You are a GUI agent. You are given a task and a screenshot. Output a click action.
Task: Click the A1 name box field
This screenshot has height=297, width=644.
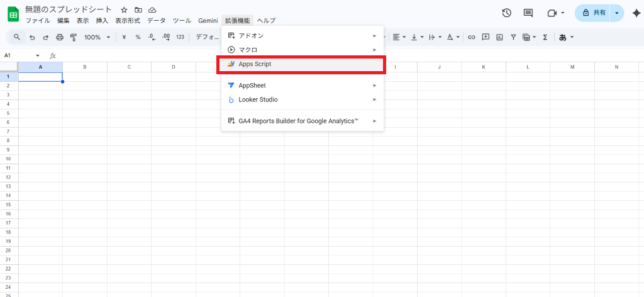19,55
